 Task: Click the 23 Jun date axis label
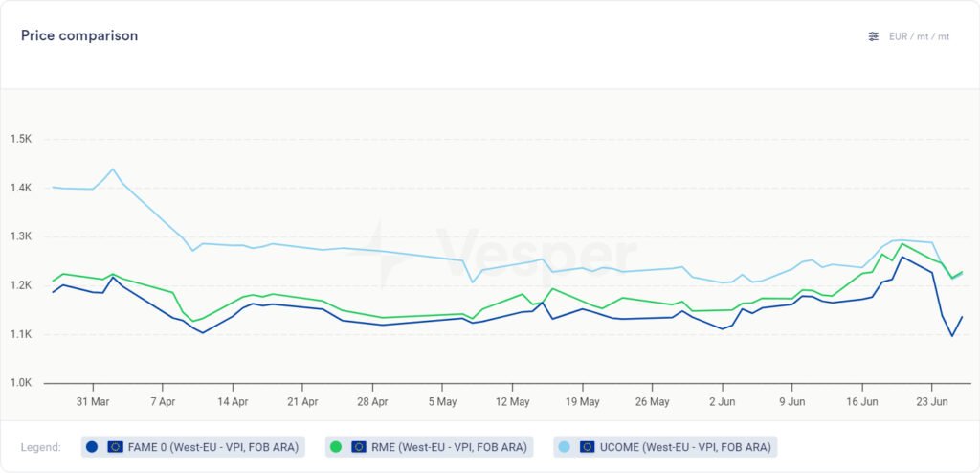point(932,402)
